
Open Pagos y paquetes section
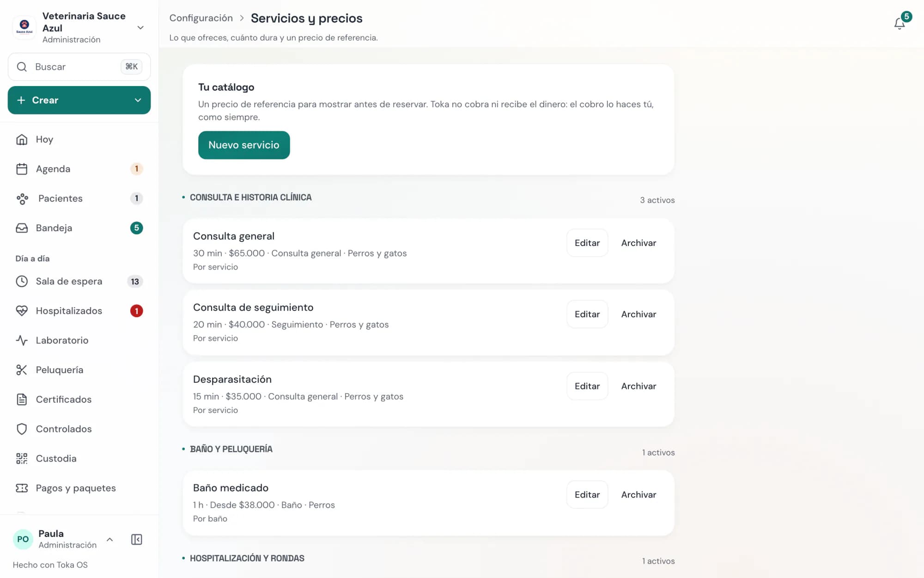click(79, 488)
